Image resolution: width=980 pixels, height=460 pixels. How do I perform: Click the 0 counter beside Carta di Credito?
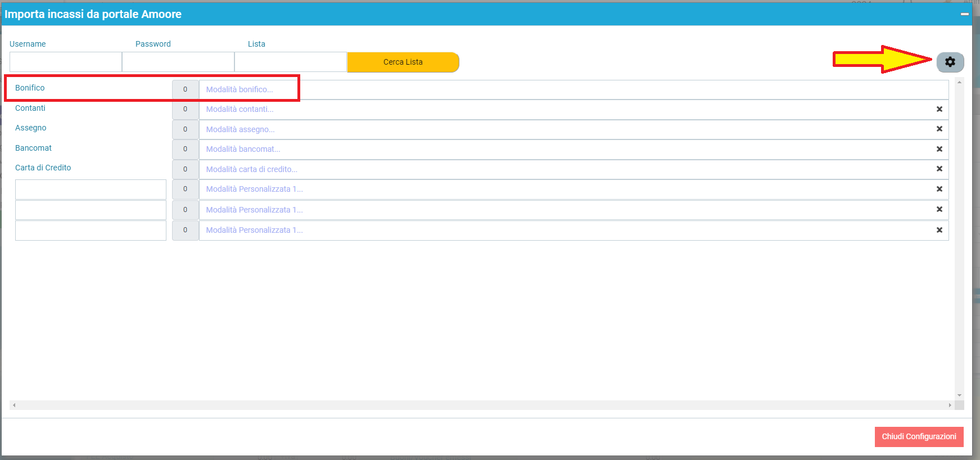click(185, 169)
